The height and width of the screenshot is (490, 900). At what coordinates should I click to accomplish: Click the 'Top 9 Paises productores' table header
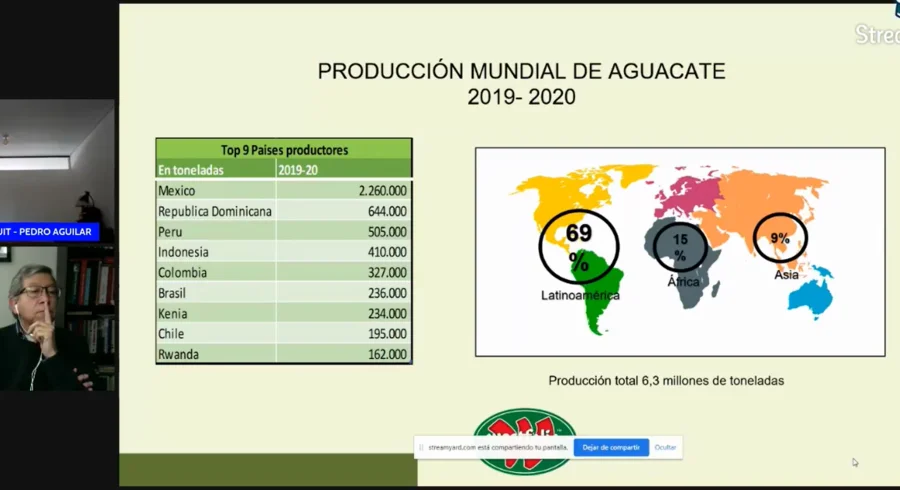(284, 150)
